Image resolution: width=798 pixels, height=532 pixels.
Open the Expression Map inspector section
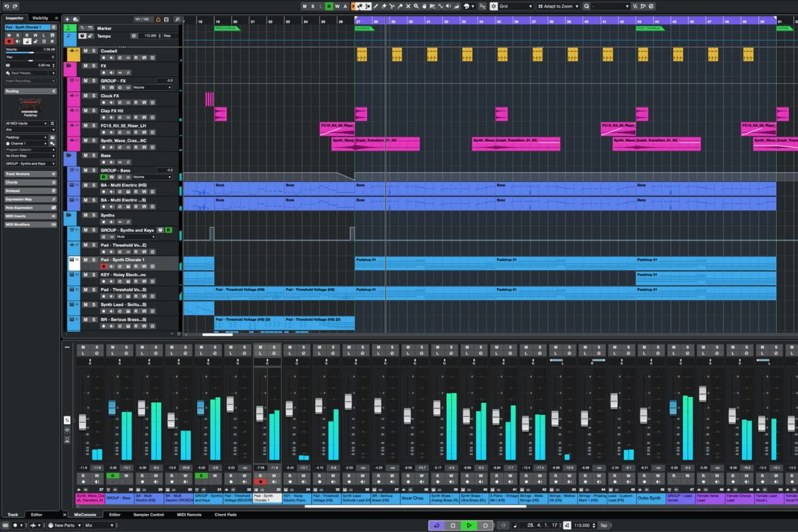coord(31,199)
